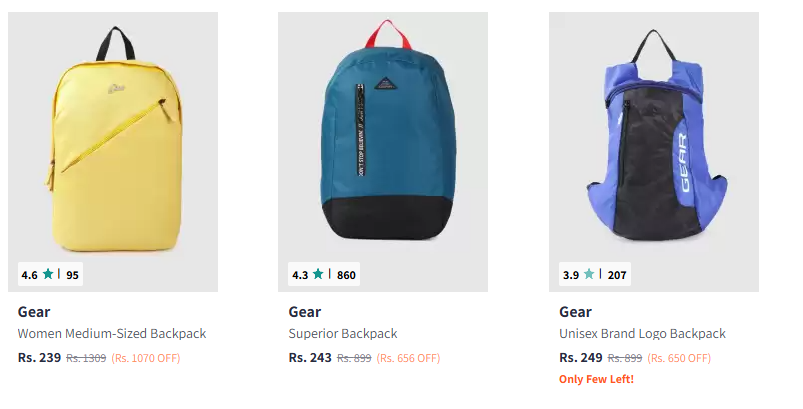Open the Women Medium-Sized Backpack title link

point(112,334)
